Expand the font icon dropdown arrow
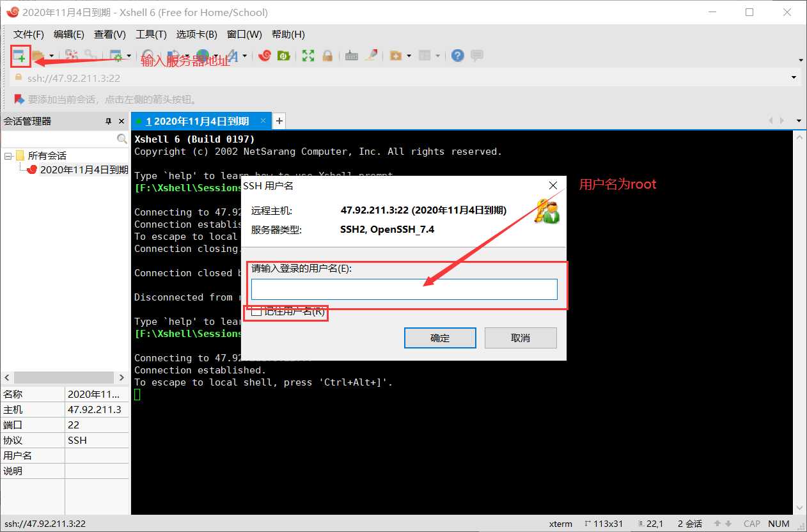Viewport: 807px width, 532px height. [245, 56]
